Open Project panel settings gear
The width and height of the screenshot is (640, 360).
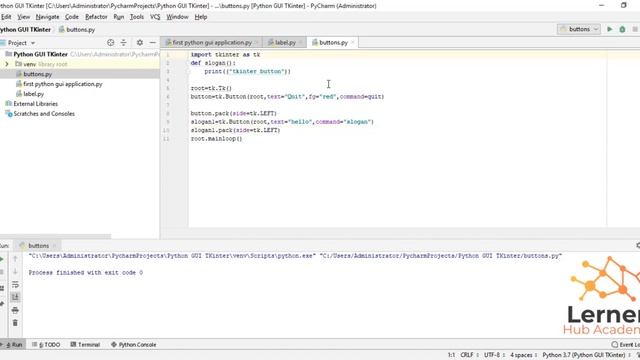tap(140, 42)
